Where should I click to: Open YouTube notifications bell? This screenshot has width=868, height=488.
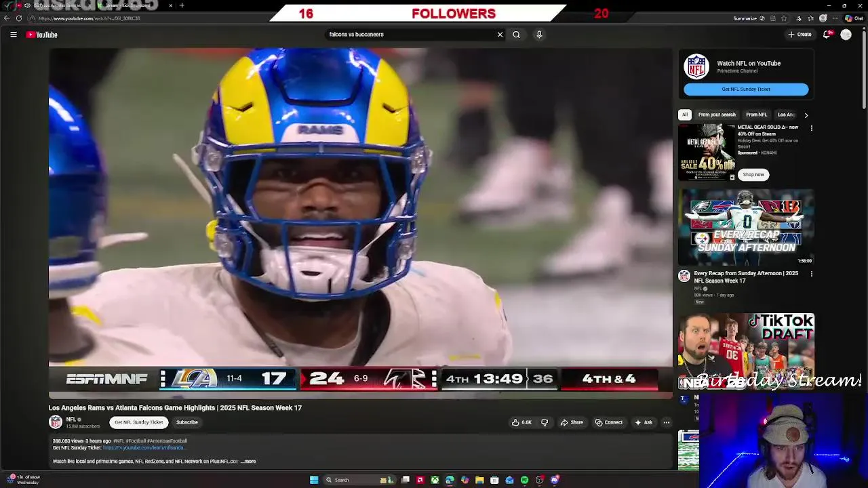coord(827,35)
